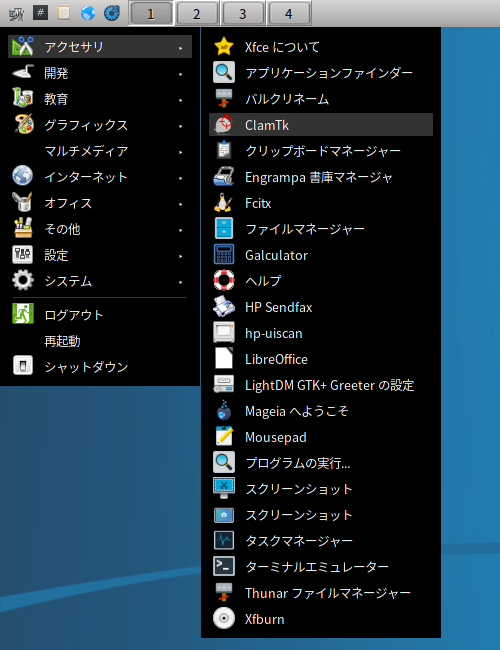Launch Application Finder magnifier icon
Image resolution: width=500 pixels, height=650 pixels.
(224, 72)
